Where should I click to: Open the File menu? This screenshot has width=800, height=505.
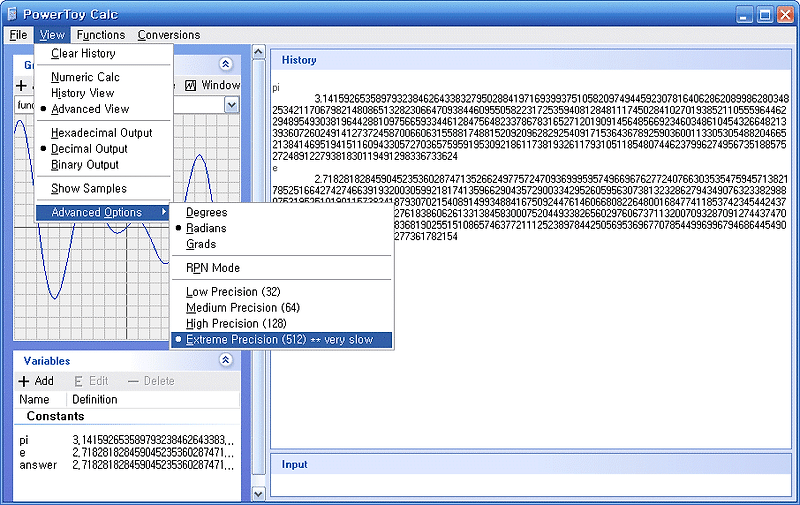pyautogui.click(x=18, y=35)
